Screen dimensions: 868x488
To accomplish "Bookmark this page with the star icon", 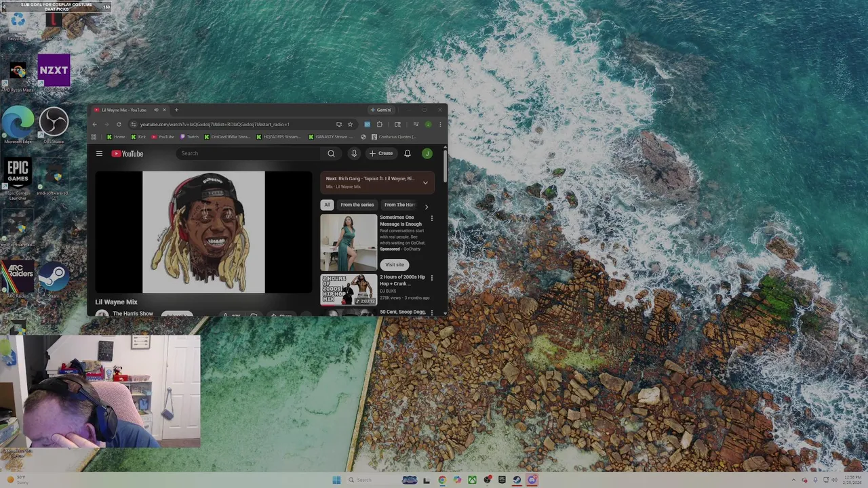I will [x=350, y=124].
